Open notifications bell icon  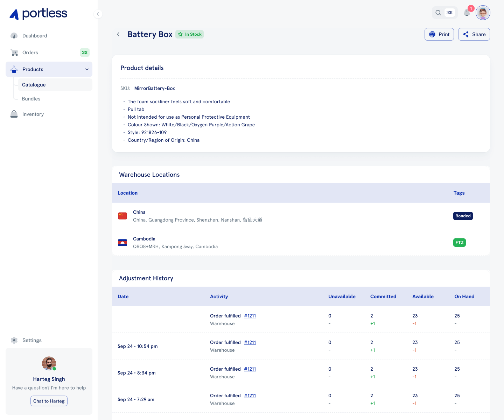pos(467,13)
